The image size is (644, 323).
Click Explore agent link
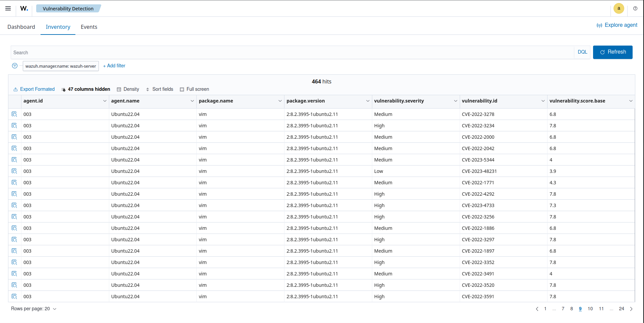[617, 25]
